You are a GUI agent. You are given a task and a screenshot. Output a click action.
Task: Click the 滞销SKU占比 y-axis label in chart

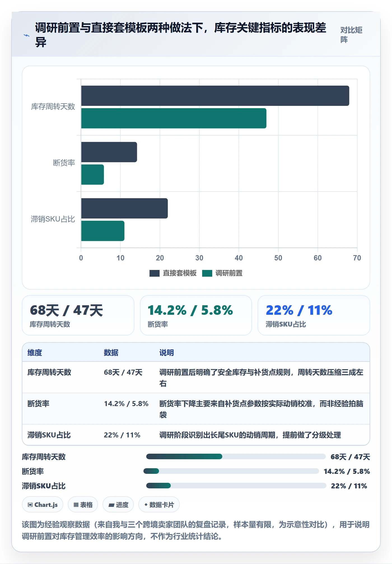pyautogui.click(x=53, y=219)
